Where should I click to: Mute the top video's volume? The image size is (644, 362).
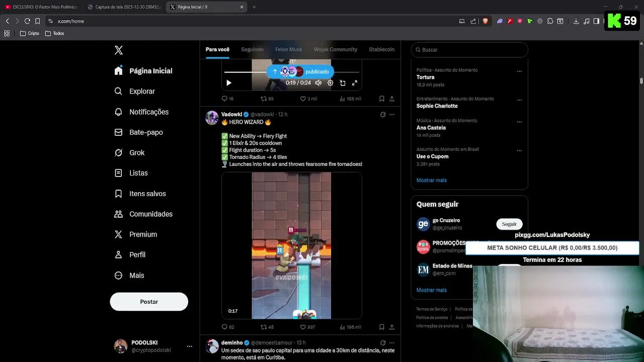coord(318,83)
